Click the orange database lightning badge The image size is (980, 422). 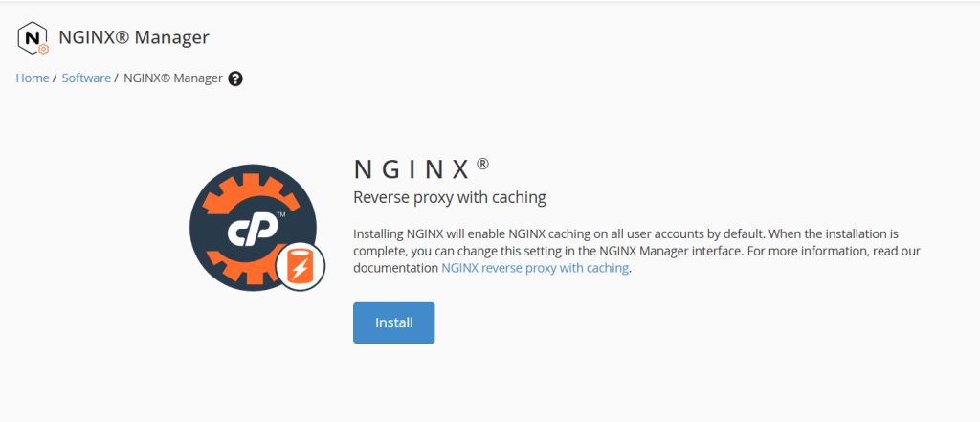300,268
